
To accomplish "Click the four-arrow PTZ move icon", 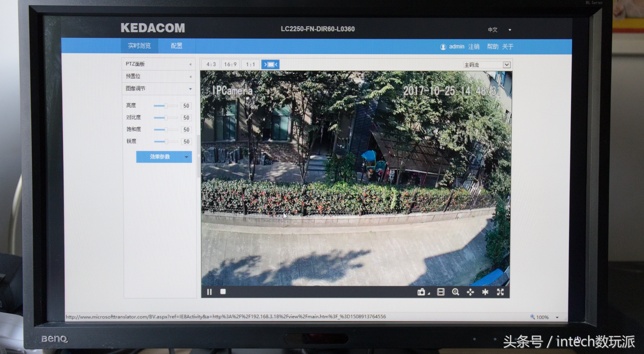I will tap(470, 292).
